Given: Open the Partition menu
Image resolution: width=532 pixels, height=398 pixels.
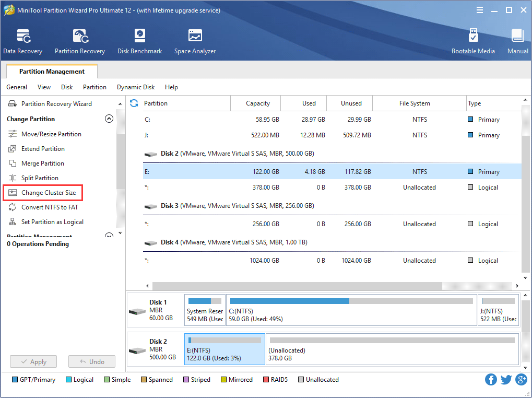Looking at the screenshot, I should point(94,87).
